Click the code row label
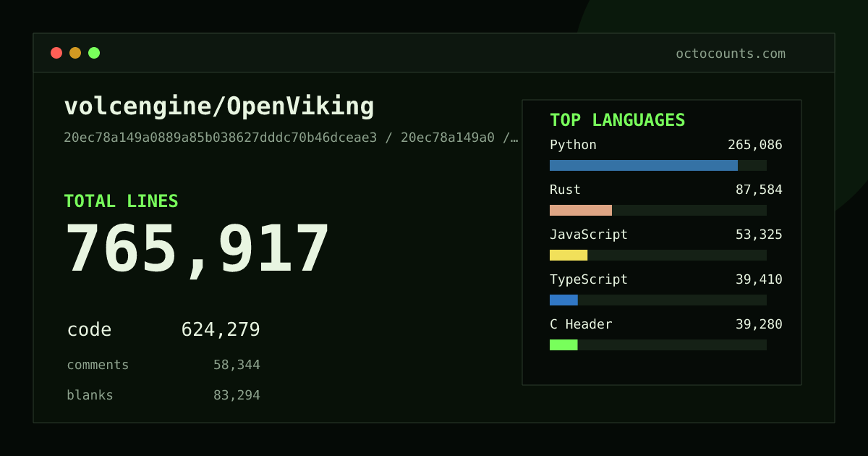The image size is (868, 456). click(x=89, y=330)
